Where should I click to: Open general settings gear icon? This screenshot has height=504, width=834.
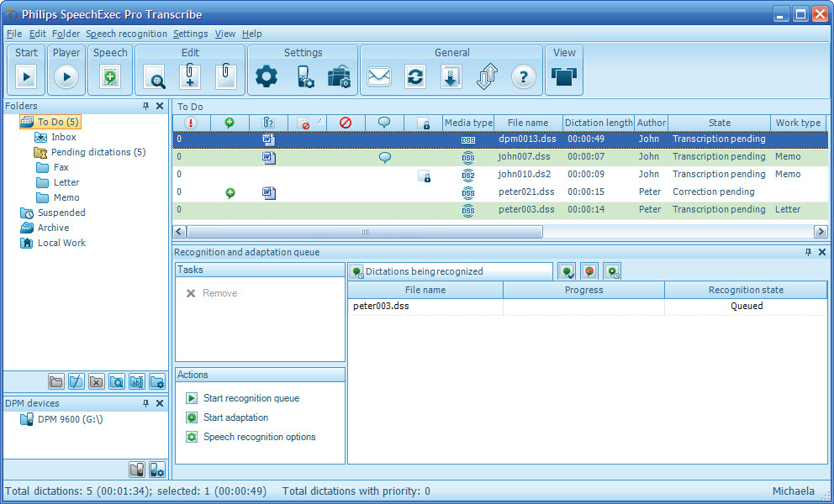pyautogui.click(x=267, y=76)
